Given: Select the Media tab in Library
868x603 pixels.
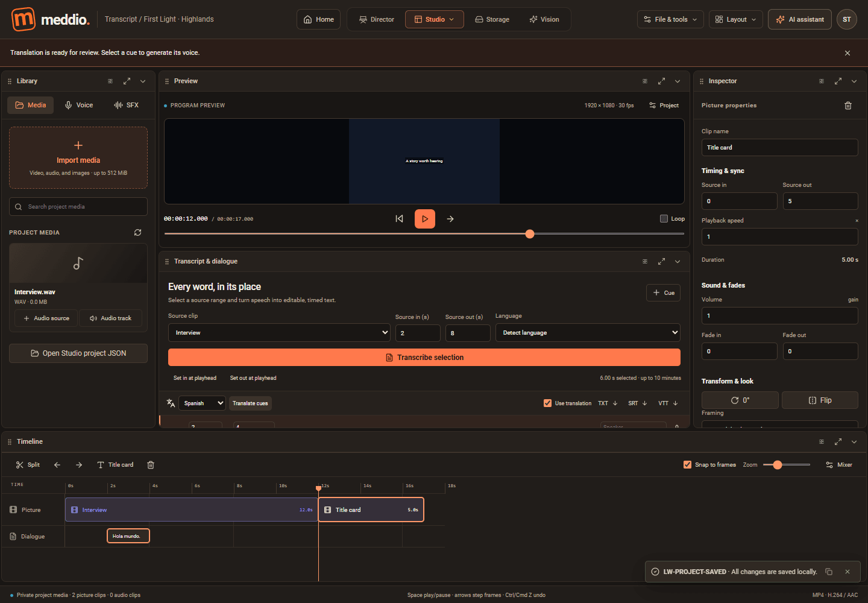Looking at the screenshot, I should click(31, 105).
